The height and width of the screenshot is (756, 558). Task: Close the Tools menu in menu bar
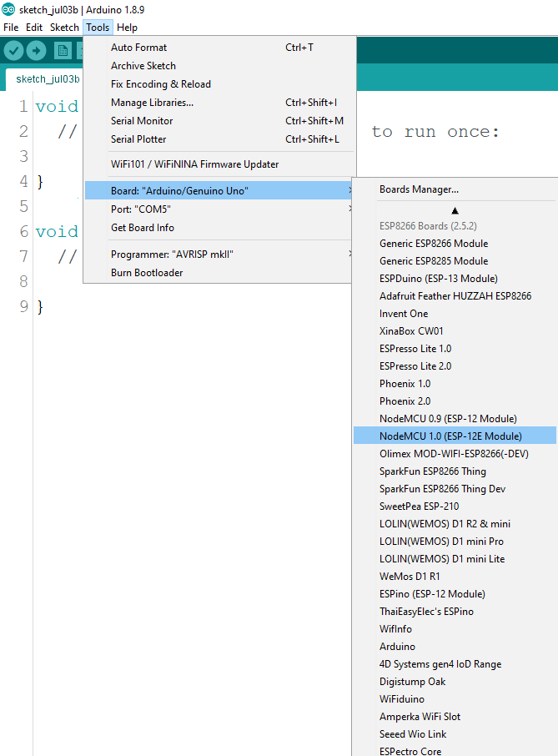pos(98,28)
